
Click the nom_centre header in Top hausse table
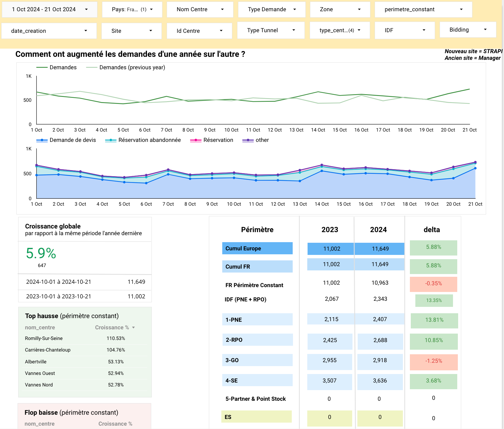[x=40, y=328]
